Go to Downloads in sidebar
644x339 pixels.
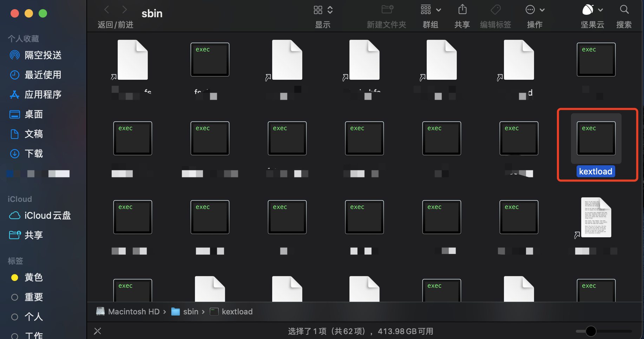pyautogui.click(x=33, y=154)
